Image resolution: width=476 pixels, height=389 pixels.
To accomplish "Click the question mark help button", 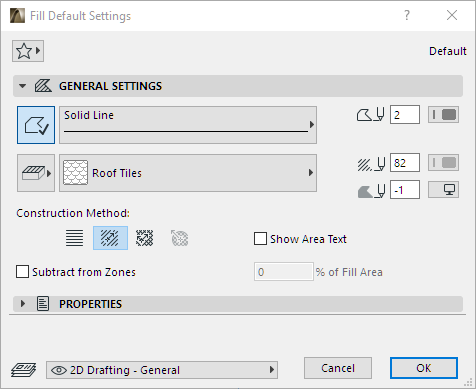I will pos(407,15).
